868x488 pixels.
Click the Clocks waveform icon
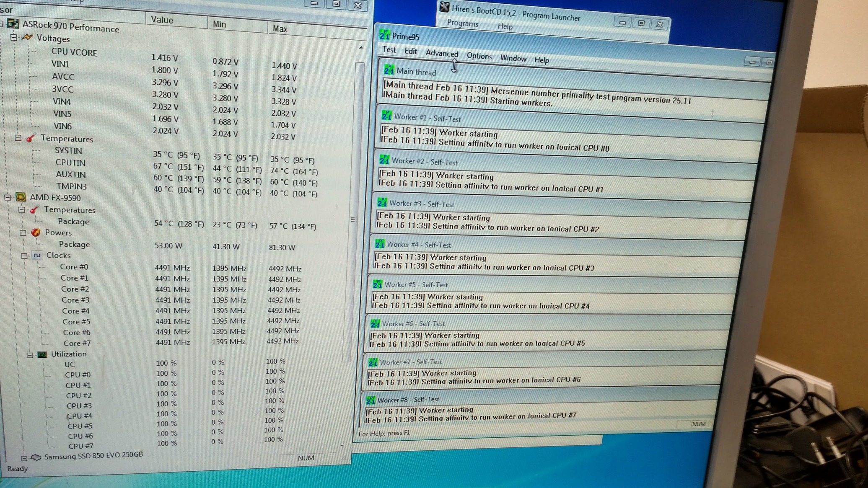(x=37, y=255)
